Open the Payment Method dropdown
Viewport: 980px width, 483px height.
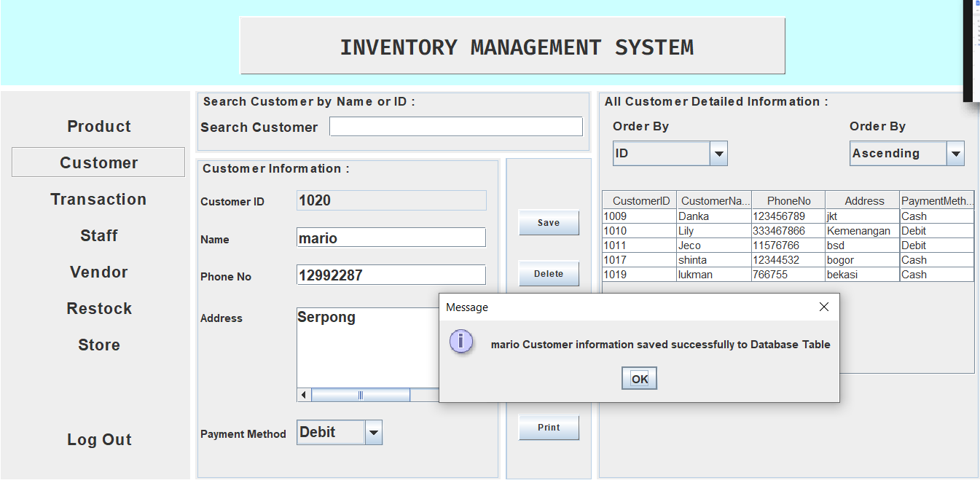pos(340,432)
